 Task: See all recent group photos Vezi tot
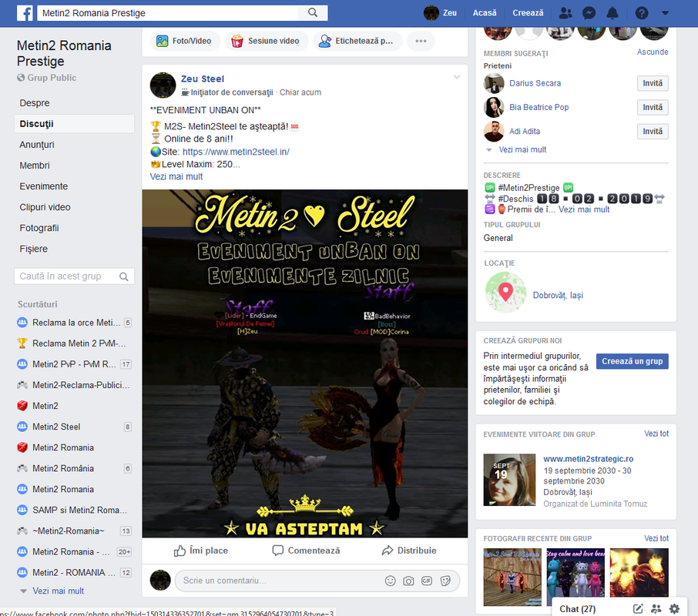point(656,538)
